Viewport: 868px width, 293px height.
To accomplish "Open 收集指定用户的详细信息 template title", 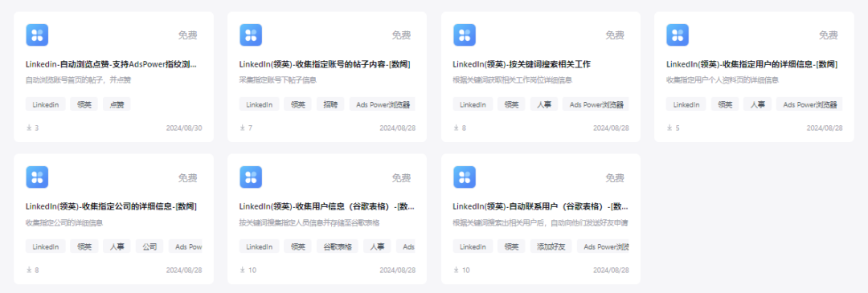I will tap(751, 64).
